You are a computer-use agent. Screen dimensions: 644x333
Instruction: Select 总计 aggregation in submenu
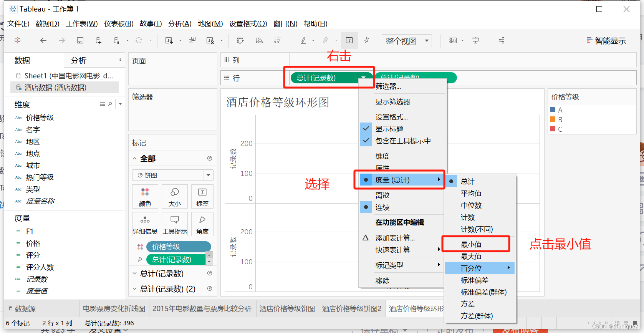click(x=480, y=181)
